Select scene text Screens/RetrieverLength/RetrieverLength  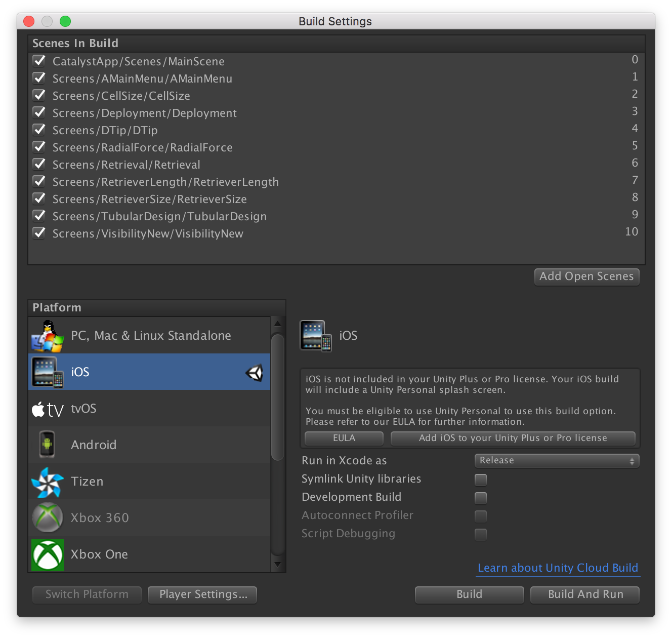pos(165,182)
